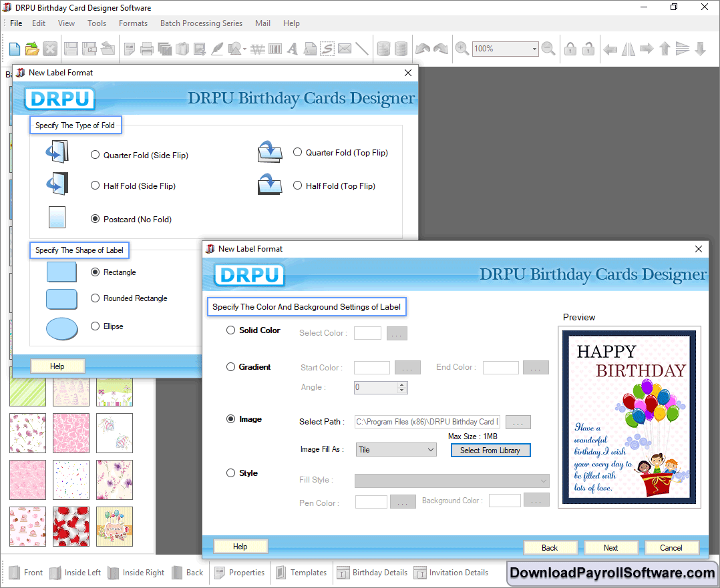Open Birthday Details in bottom bar
This screenshot has width=720, height=588.
372,573
